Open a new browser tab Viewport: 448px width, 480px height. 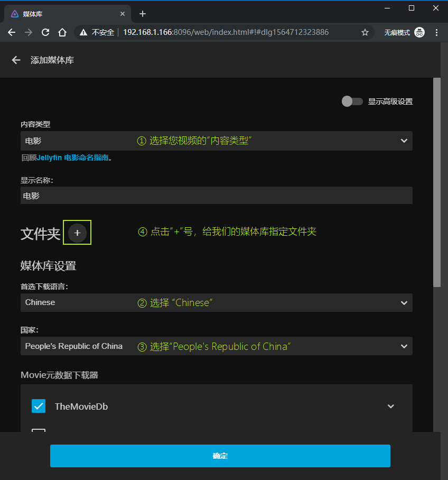click(142, 14)
